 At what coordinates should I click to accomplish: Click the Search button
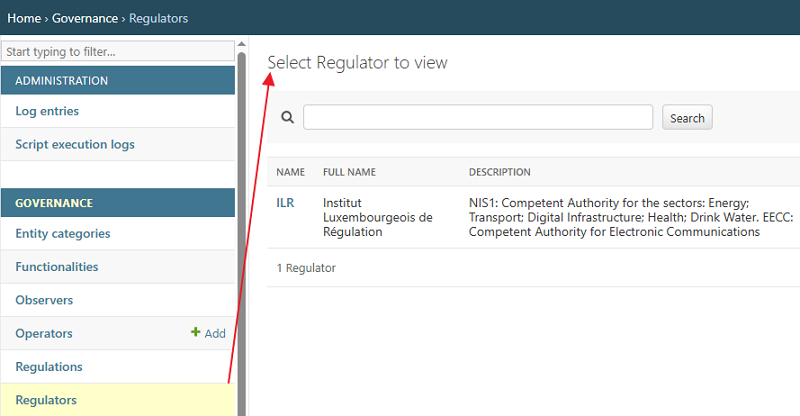click(687, 117)
